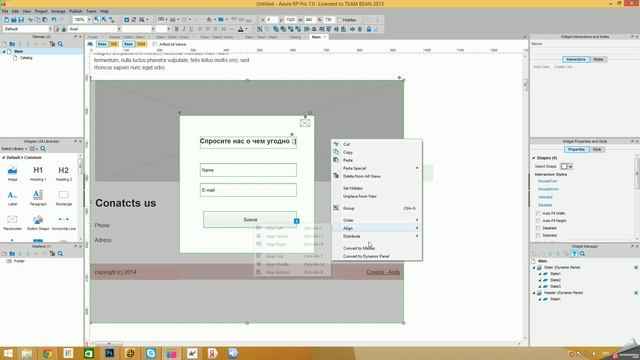
Task: Tick the Selected checkbox in Properties
Action: (538, 236)
